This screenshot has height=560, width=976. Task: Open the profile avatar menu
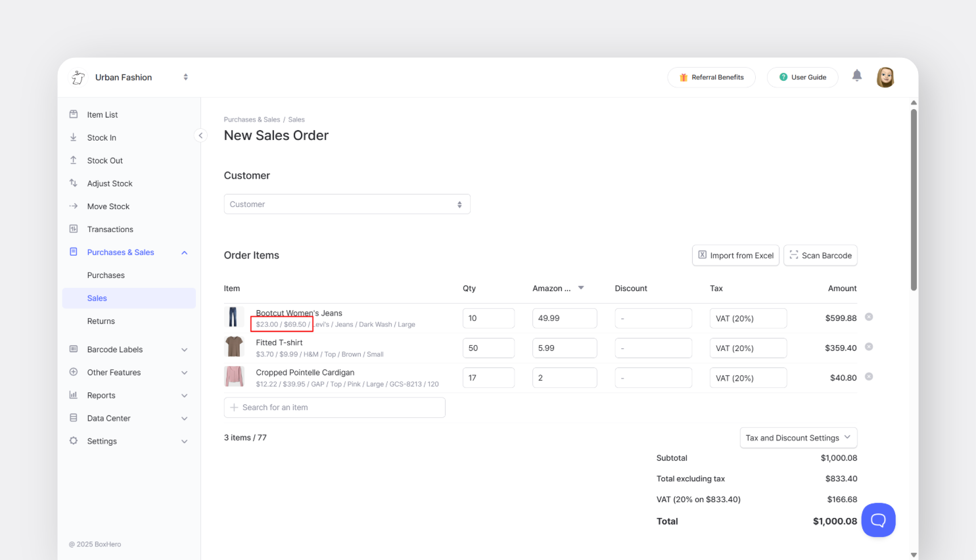885,77
